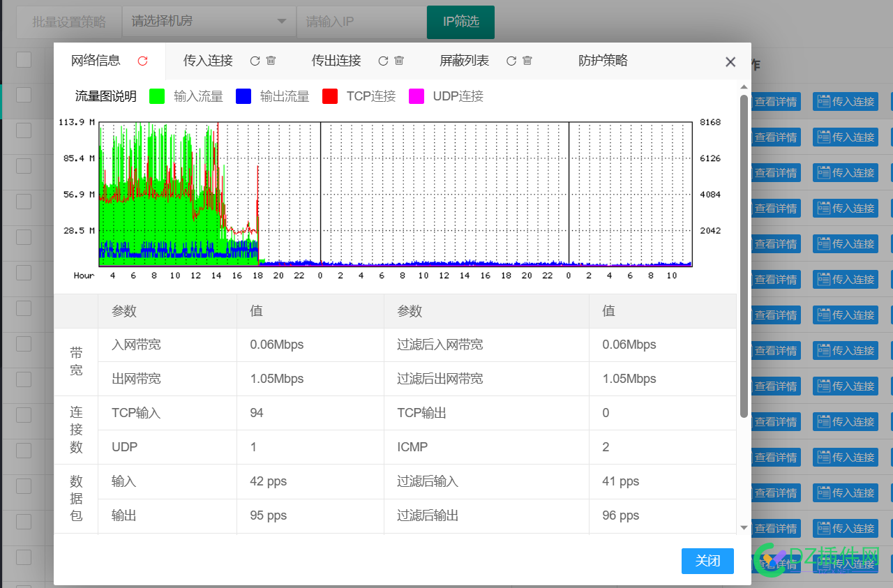Click the magenta UDP连接 legend swatch
893x588 pixels.
(x=417, y=96)
